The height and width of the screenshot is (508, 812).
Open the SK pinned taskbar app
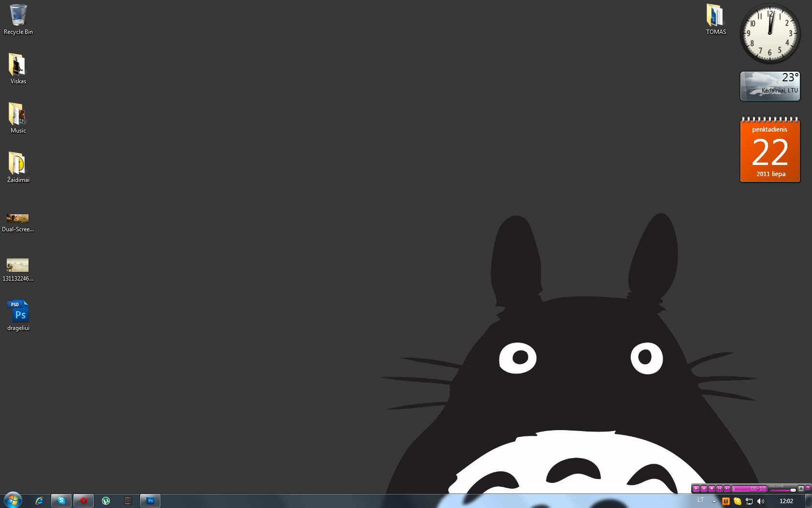[128, 501]
